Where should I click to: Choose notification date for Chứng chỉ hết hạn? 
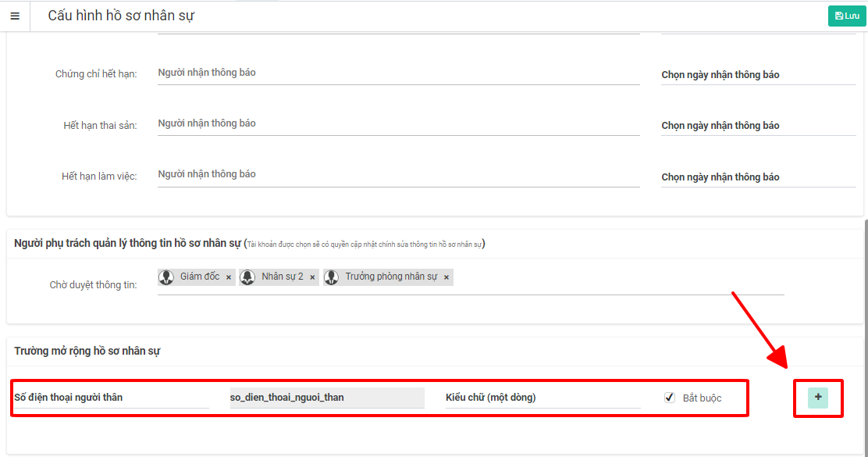pyautogui.click(x=758, y=75)
